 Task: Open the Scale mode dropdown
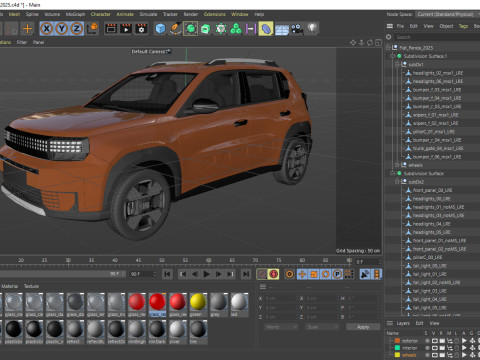point(322,327)
